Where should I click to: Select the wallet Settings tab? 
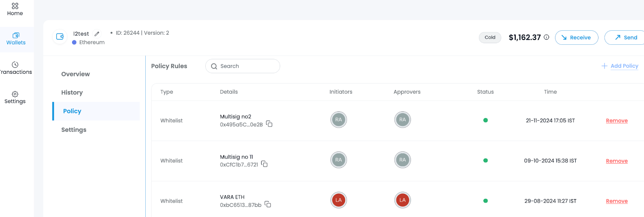click(x=74, y=130)
